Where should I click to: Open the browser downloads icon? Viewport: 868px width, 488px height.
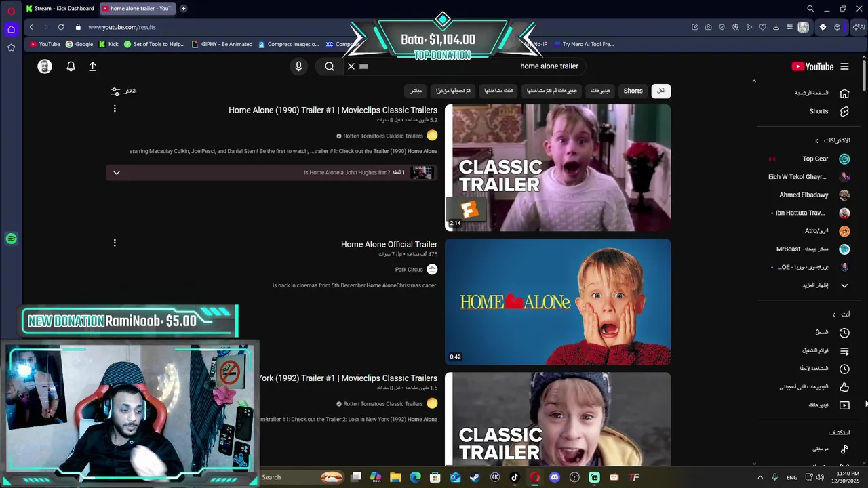coord(776,27)
